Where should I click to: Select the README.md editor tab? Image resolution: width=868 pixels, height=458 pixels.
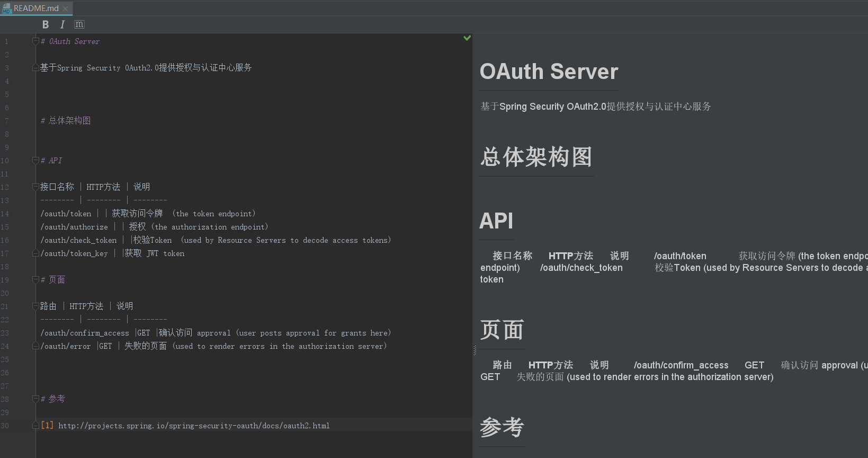[x=36, y=8]
